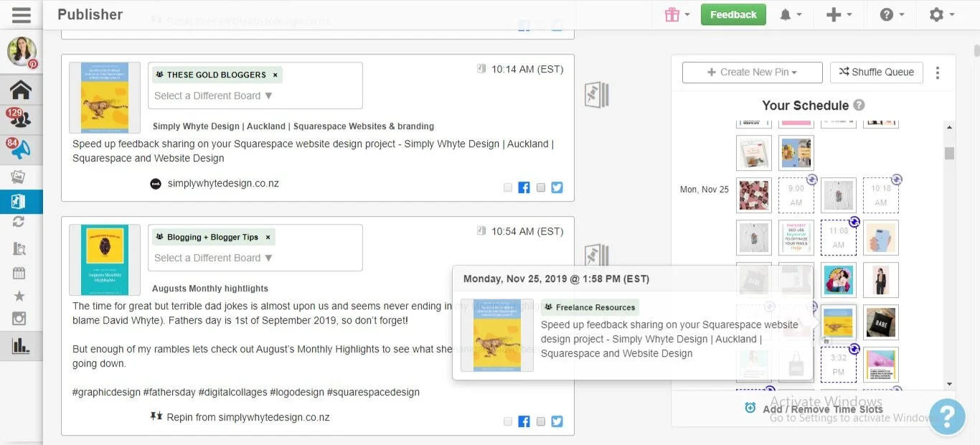Open the calendar sidebar icon
Viewport: 980px width, 445px height.
coord(19,273)
